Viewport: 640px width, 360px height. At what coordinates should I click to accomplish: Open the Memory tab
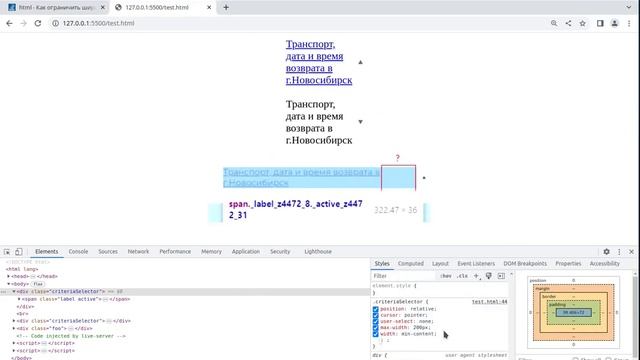click(211, 252)
